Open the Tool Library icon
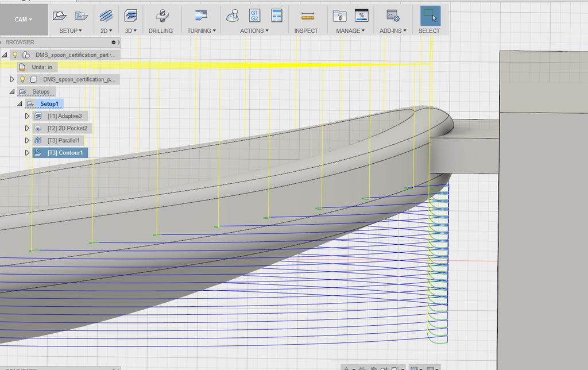The height and width of the screenshot is (370, 588). [x=339, y=16]
